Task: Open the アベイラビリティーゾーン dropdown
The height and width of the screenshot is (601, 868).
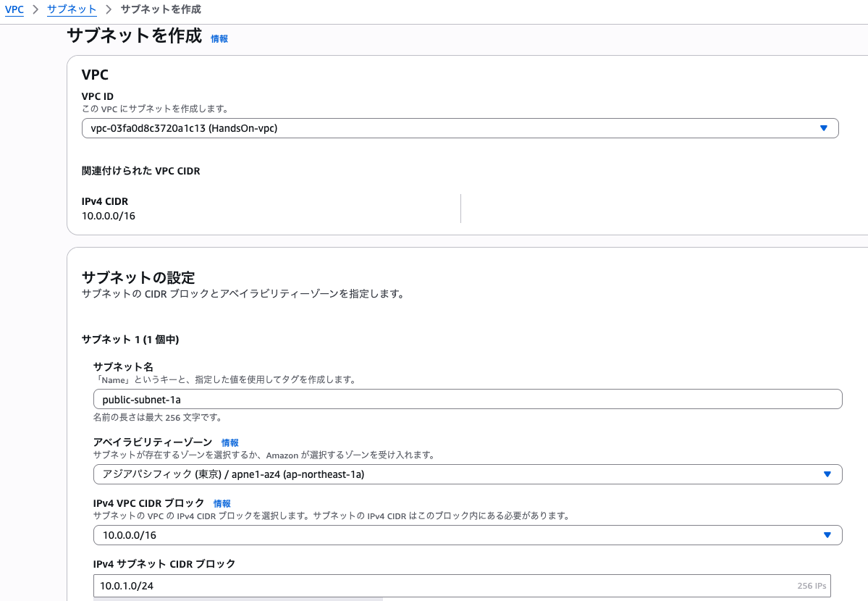Action: (x=468, y=474)
